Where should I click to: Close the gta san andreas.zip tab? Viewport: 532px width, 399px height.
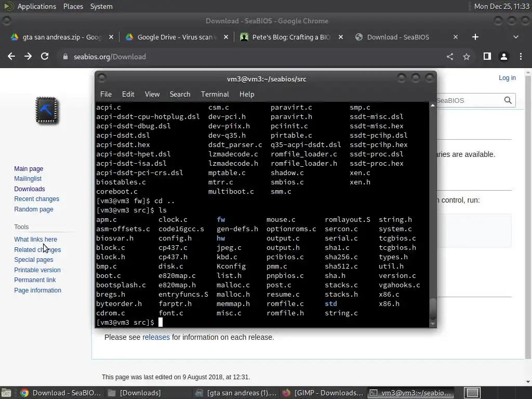point(111,37)
